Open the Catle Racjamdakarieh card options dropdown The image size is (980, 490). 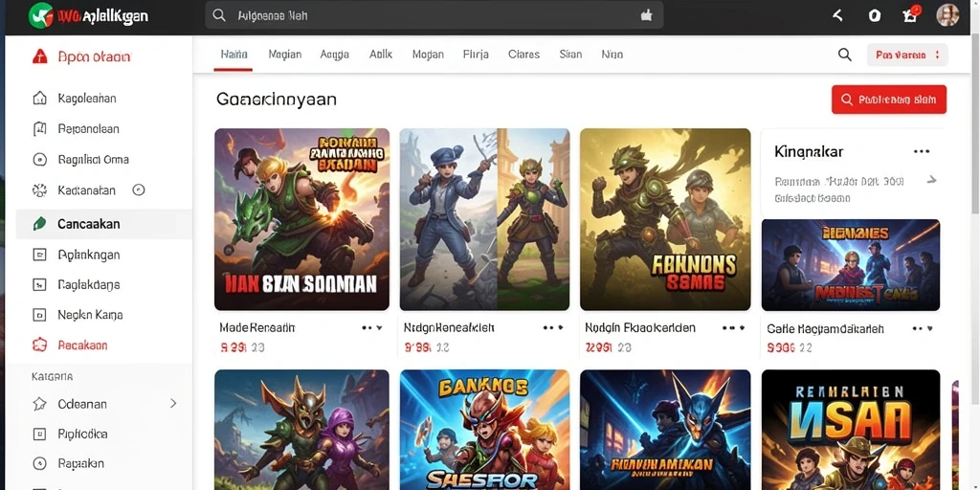click(923, 328)
